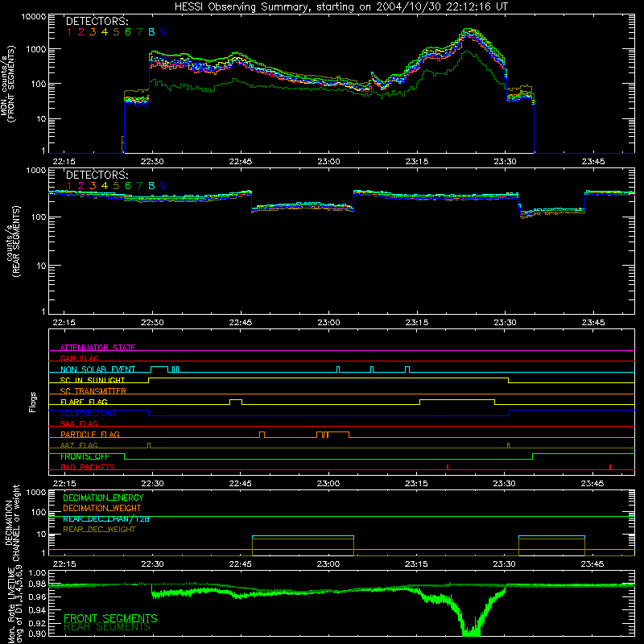Click the SC_TRANSMITTER flag label

(93, 390)
